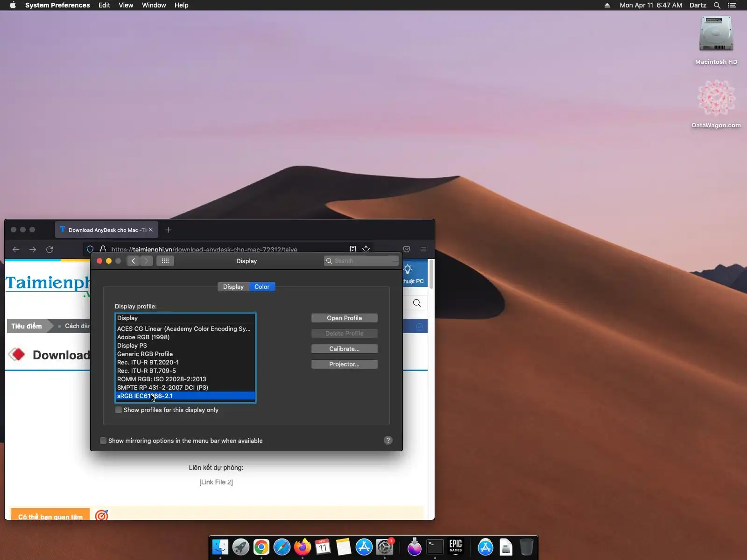Go back in the Display preferences window
The width and height of the screenshot is (747, 560).
point(133,261)
